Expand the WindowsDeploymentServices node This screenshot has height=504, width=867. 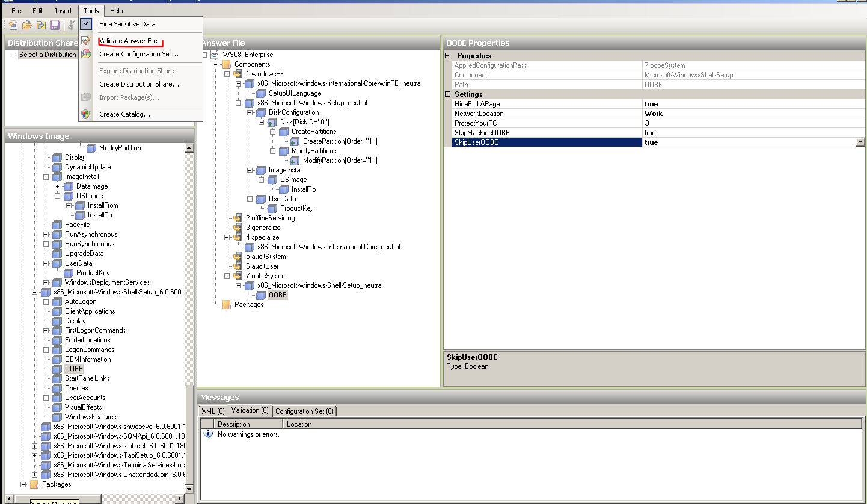46,282
